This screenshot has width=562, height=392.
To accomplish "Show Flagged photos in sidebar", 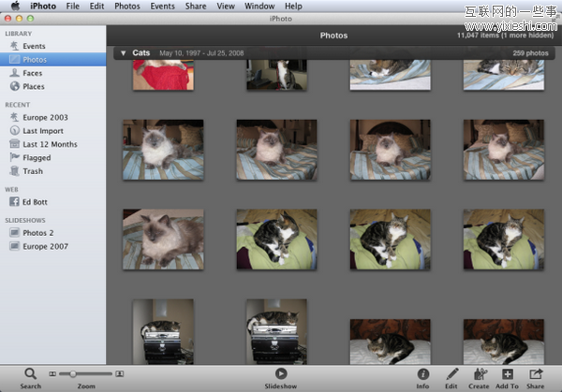I will coord(37,158).
